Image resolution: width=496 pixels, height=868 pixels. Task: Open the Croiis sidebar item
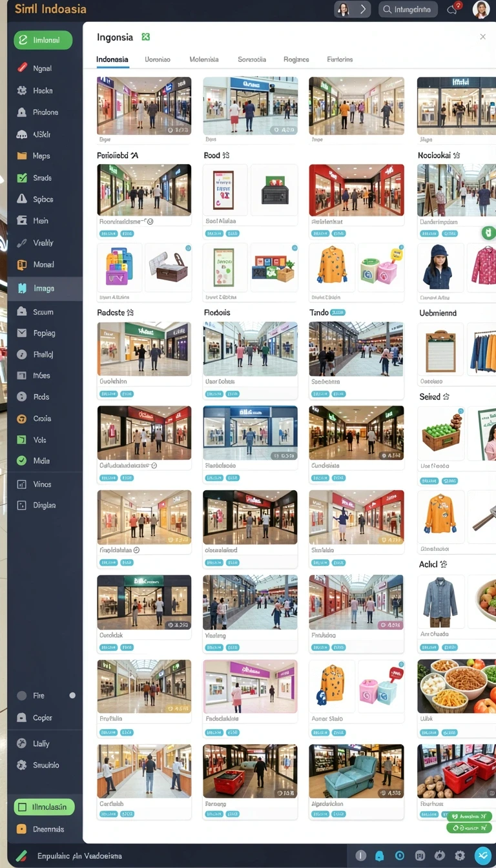[44, 418]
